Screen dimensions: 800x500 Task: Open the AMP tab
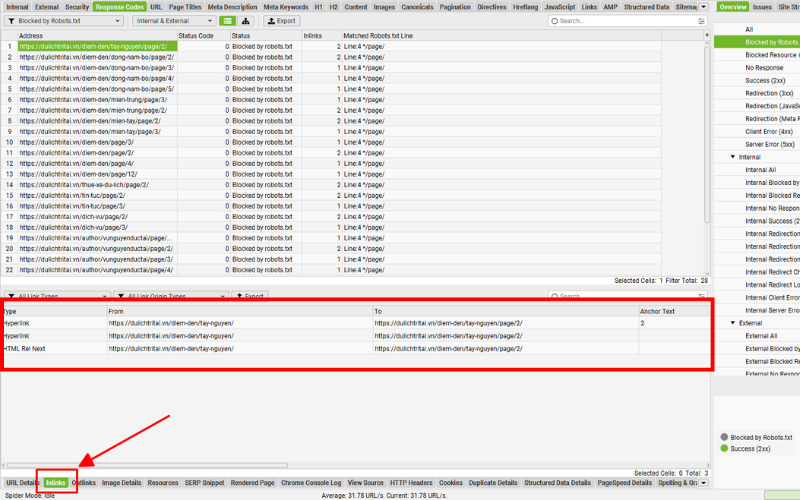pyautogui.click(x=610, y=7)
